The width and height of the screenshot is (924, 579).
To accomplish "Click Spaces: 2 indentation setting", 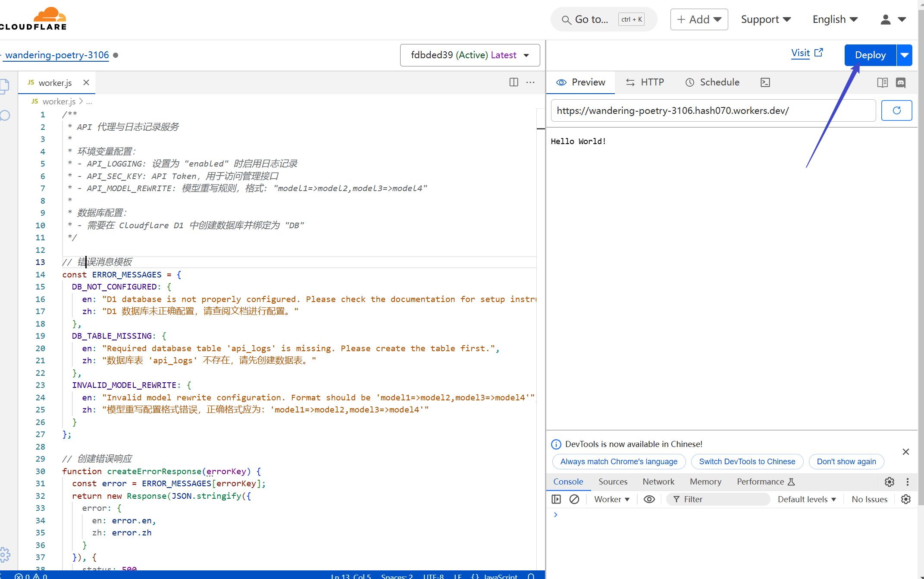I will click(x=397, y=576).
